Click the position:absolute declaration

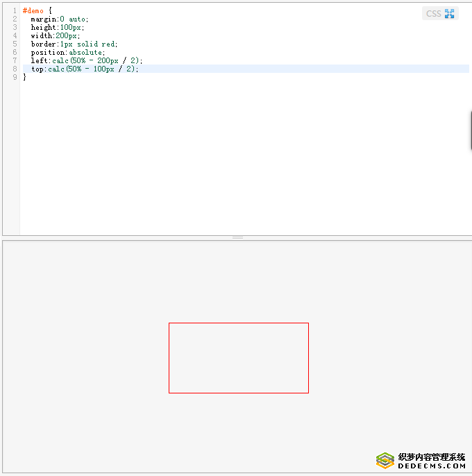(67, 53)
